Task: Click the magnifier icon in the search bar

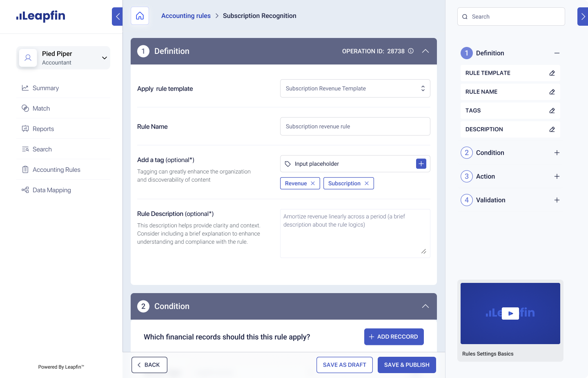Action: coord(465,17)
